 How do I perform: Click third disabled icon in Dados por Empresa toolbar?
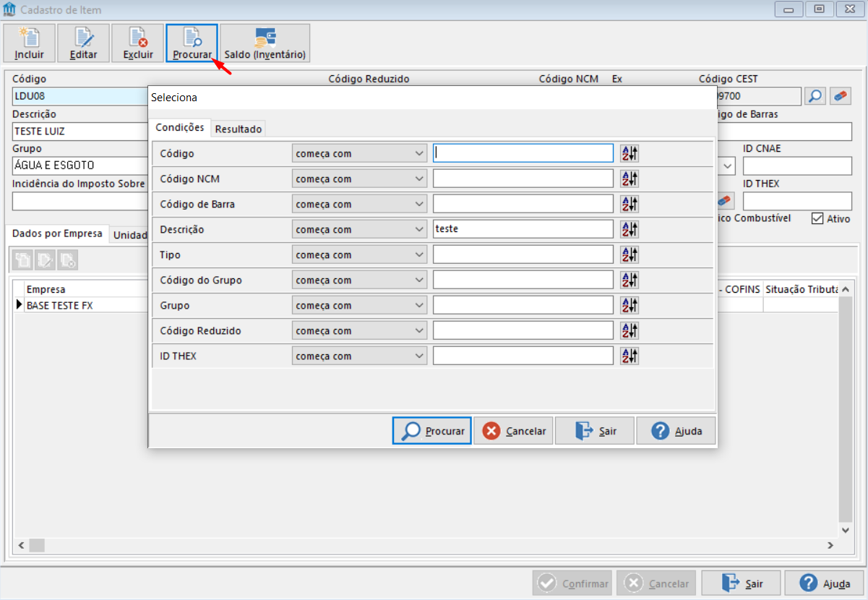[x=67, y=260]
